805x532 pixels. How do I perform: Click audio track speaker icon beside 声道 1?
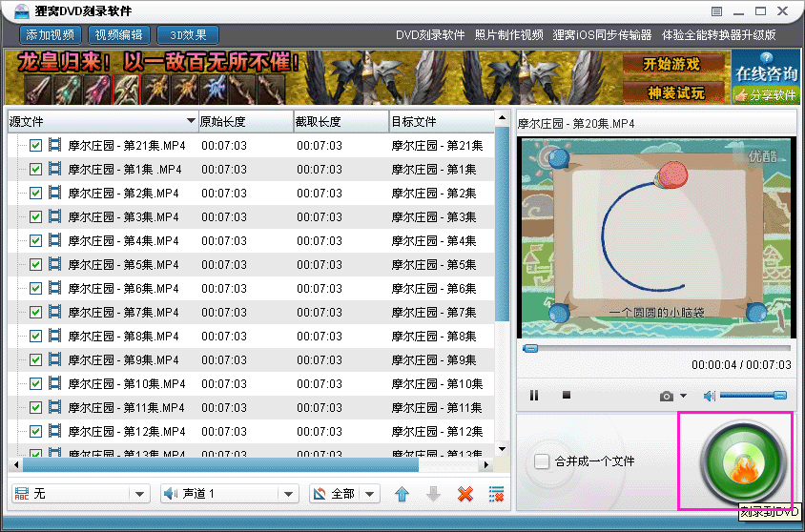(x=171, y=494)
